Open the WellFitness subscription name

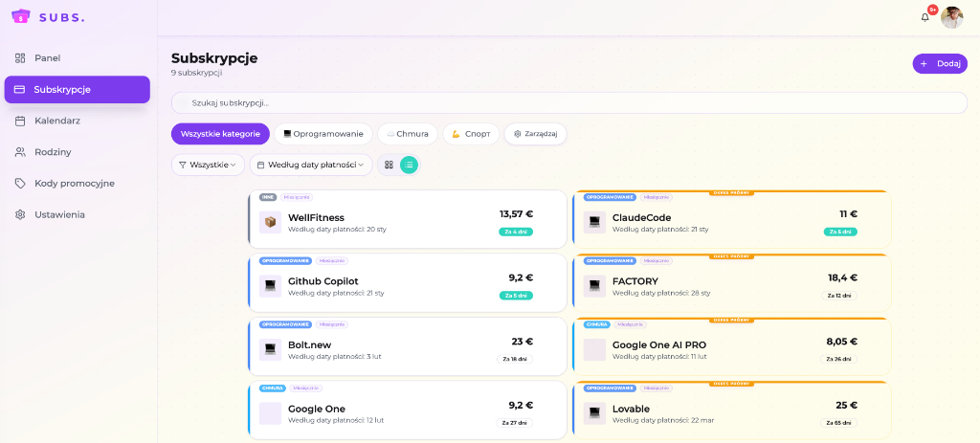point(316,217)
